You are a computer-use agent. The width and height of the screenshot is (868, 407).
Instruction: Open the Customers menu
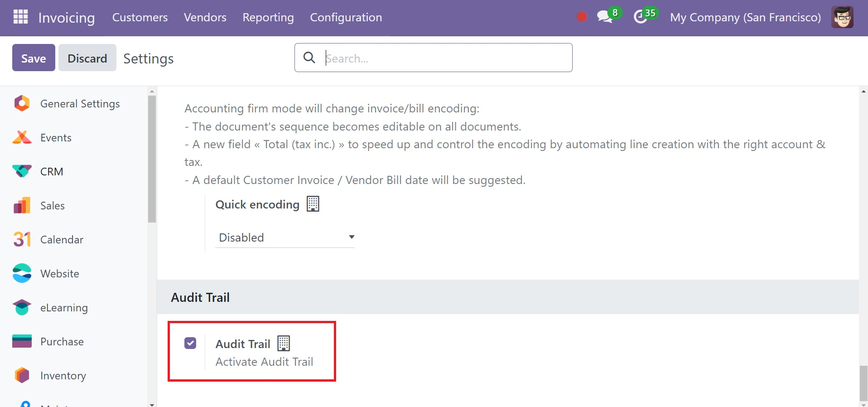(x=140, y=17)
